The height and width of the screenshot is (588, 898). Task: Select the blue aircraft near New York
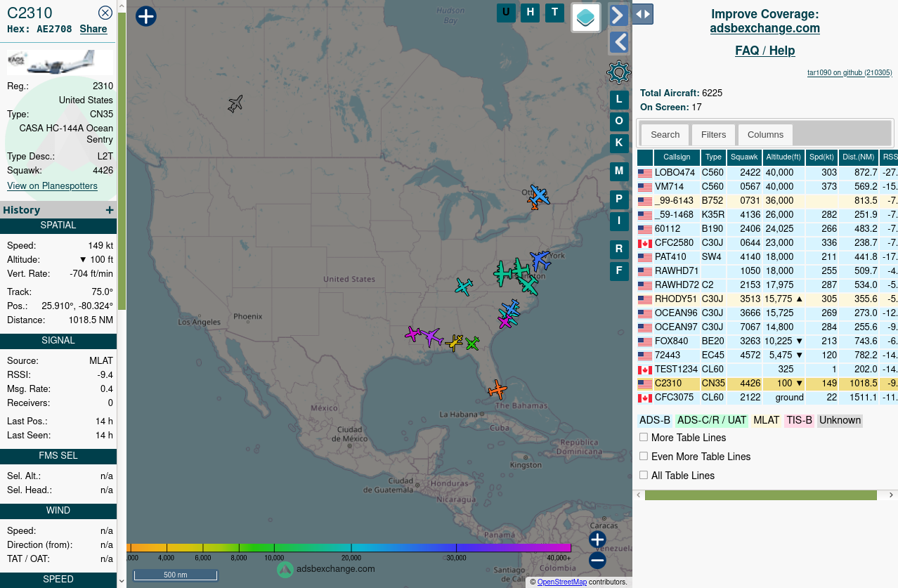pos(540,261)
